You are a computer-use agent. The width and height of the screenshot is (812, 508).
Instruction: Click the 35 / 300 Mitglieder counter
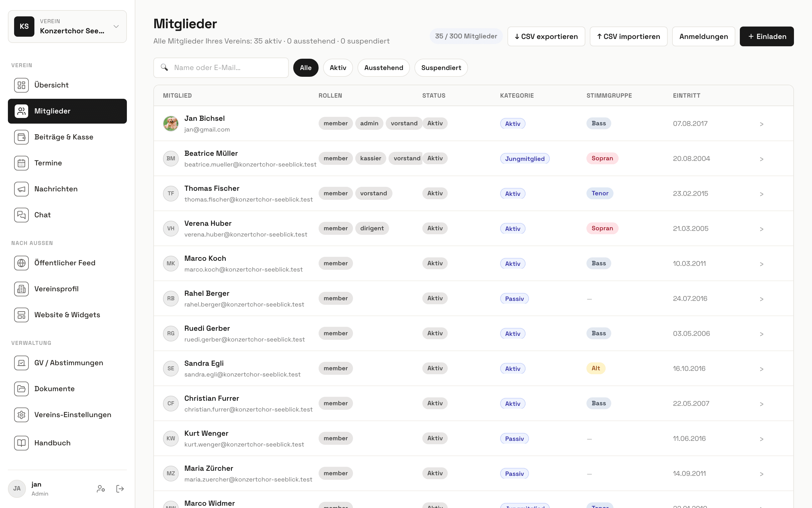[466, 36]
